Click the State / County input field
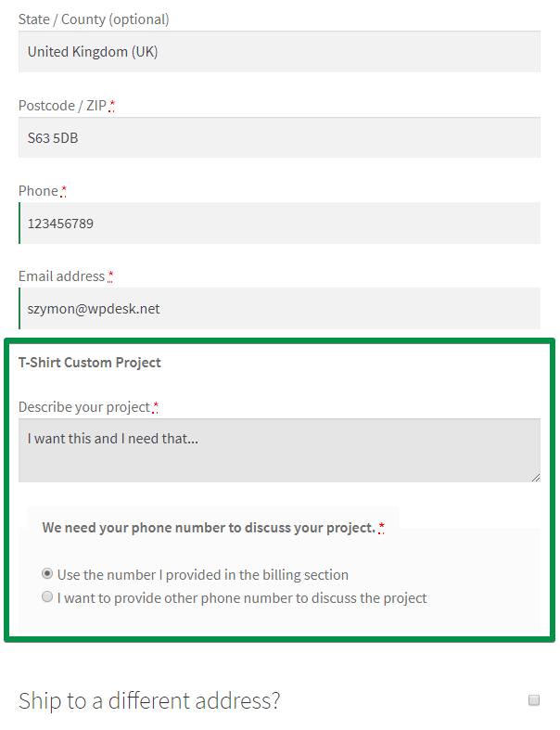The height and width of the screenshot is (730, 560). click(x=278, y=52)
